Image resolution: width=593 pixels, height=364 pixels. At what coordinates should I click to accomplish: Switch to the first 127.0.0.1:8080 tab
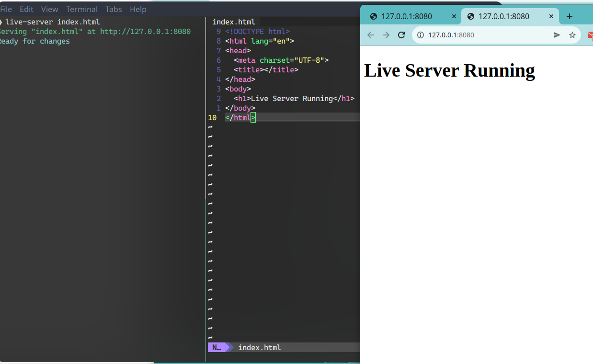coord(410,16)
